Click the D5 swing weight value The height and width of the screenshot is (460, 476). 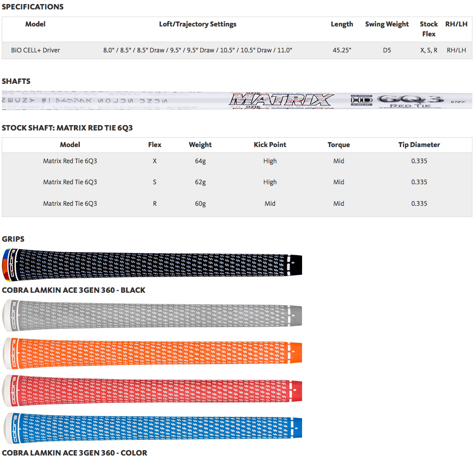(x=387, y=50)
